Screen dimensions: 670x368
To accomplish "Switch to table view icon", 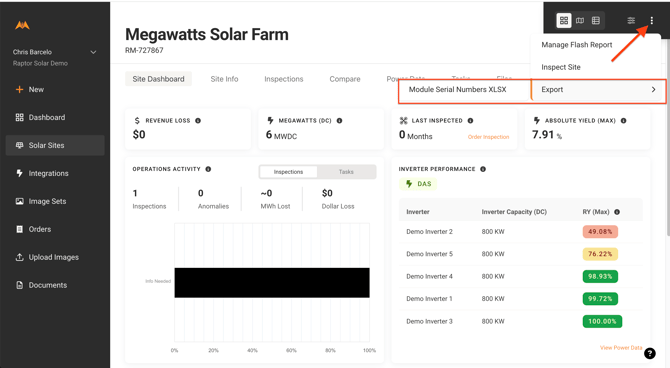I will click(596, 20).
